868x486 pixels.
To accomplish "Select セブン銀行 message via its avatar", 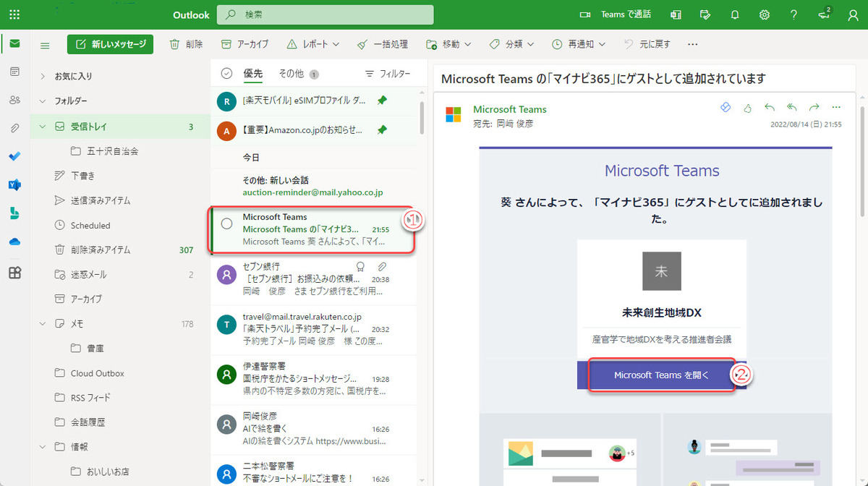I will pyautogui.click(x=226, y=275).
